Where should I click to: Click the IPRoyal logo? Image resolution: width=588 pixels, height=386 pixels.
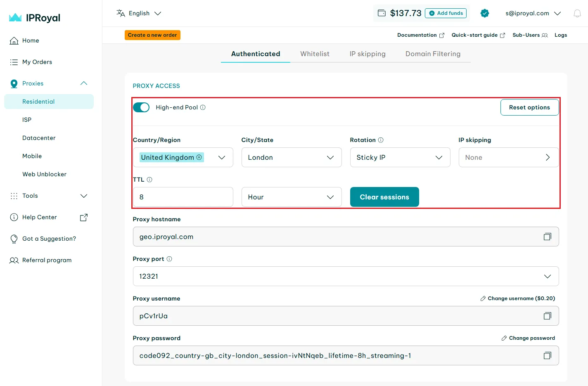pyautogui.click(x=35, y=18)
